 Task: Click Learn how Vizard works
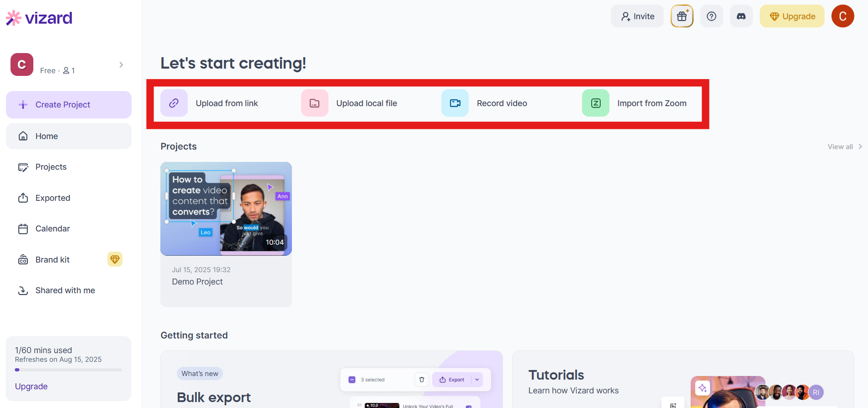[574, 391]
